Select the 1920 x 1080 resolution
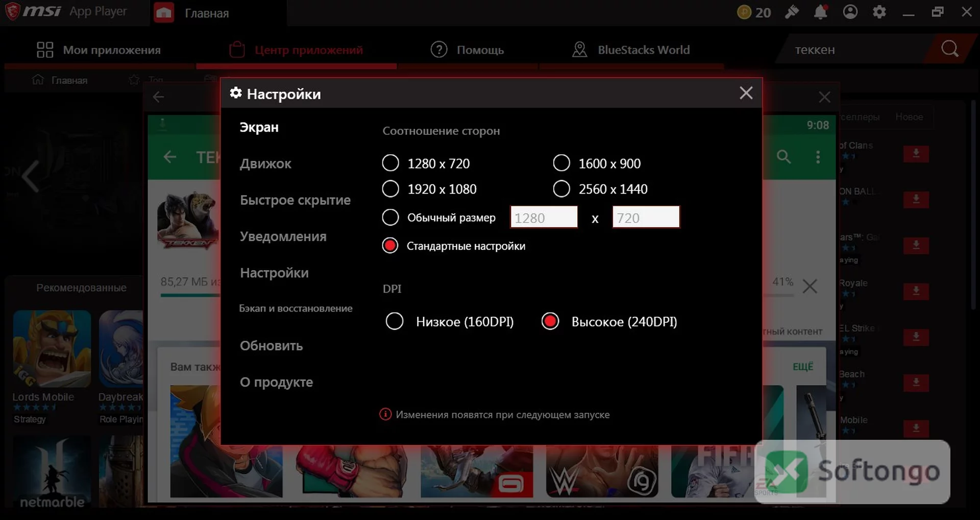 click(x=390, y=188)
